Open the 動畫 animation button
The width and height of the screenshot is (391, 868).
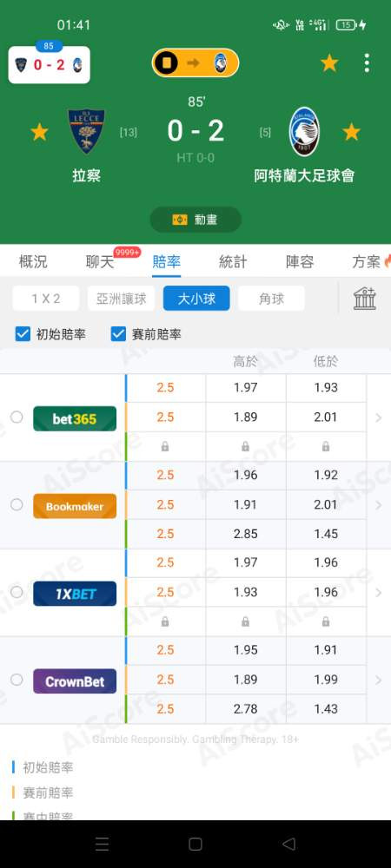coord(195,220)
